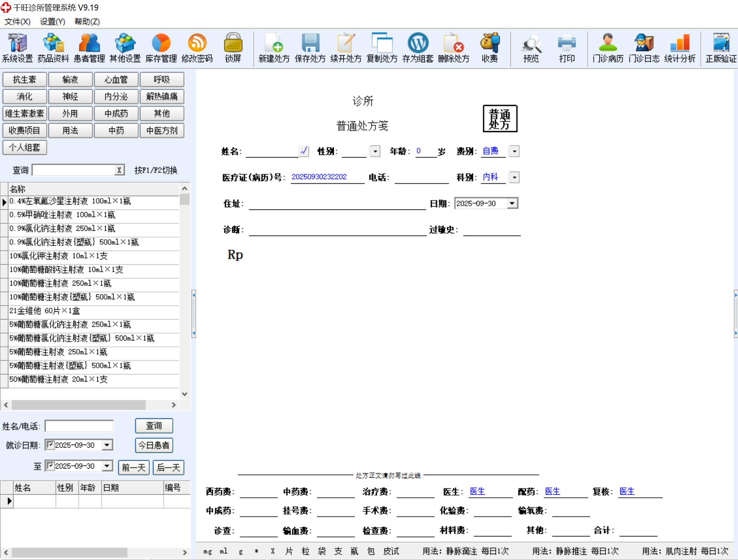Image resolution: width=738 pixels, height=560 pixels.
Task: Click the 今日患者 (today's patients) button
Action: click(154, 445)
